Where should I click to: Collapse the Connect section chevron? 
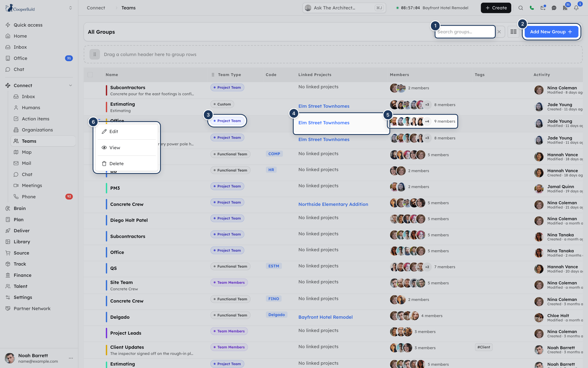point(70,85)
